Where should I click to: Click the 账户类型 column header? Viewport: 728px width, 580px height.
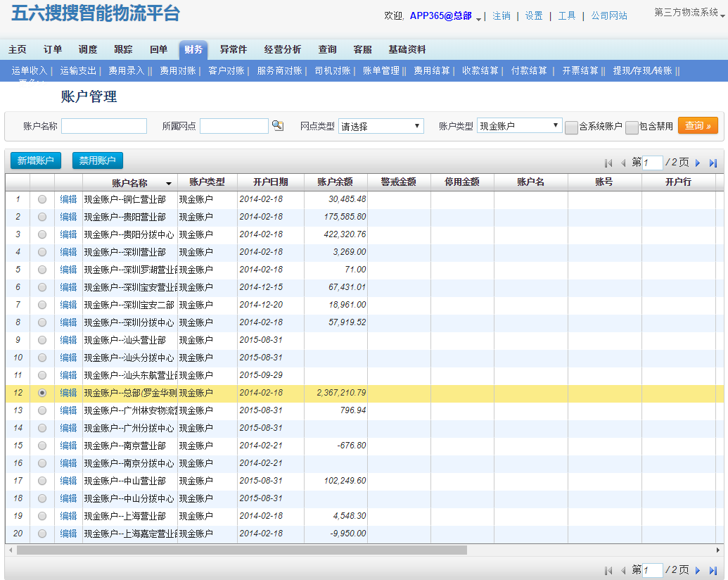[207, 182]
